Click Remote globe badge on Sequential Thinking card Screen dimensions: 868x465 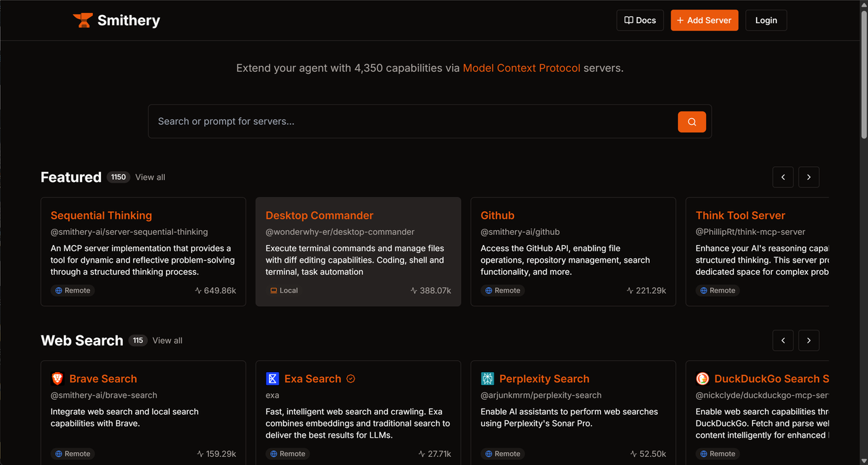point(73,291)
